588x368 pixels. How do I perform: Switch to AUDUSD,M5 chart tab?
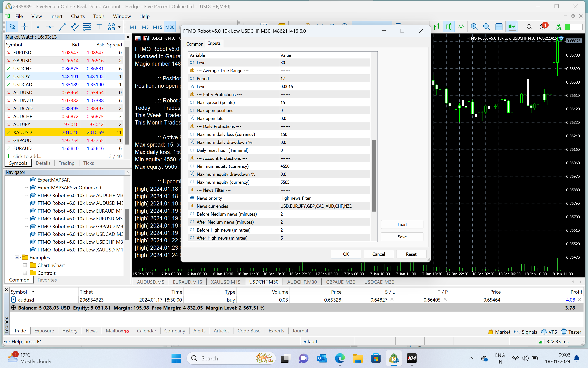pyautogui.click(x=150, y=282)
